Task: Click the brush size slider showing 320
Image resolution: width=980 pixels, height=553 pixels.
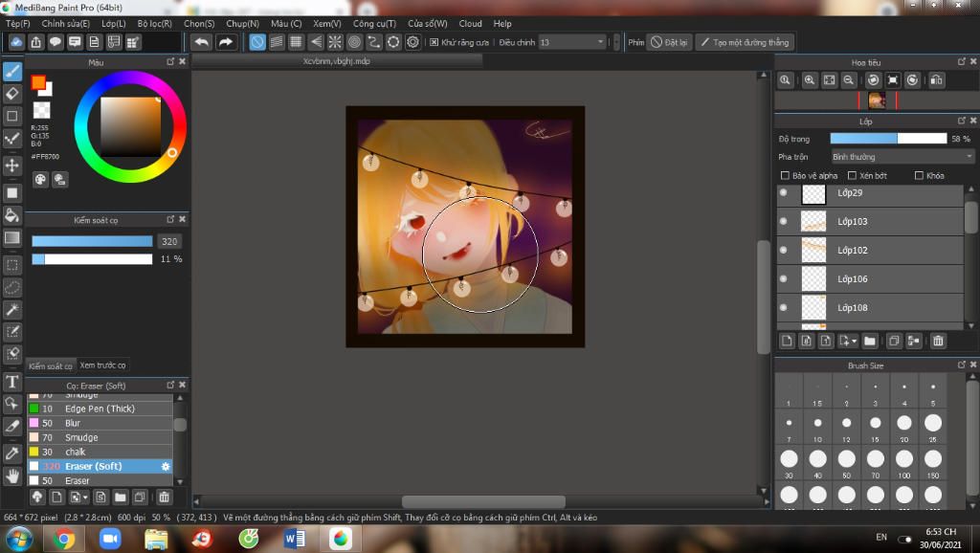Action: (92, 241)
